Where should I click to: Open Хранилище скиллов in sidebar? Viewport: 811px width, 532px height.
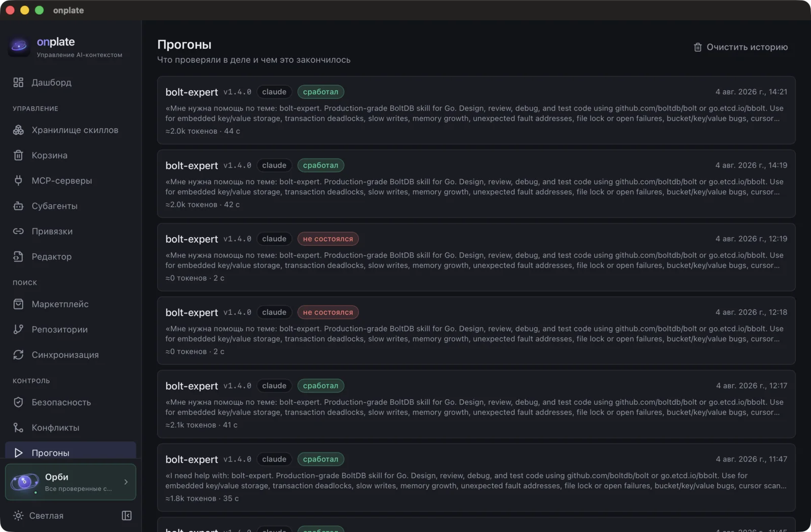coord(70,130)
